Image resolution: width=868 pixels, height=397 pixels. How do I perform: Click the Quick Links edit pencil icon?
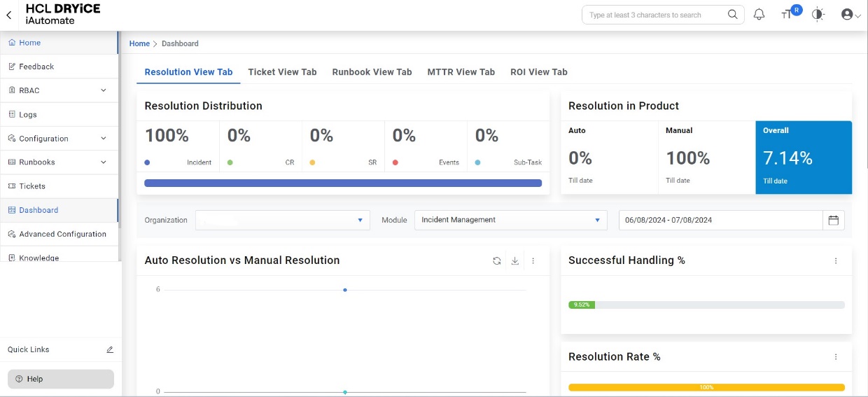110,349
